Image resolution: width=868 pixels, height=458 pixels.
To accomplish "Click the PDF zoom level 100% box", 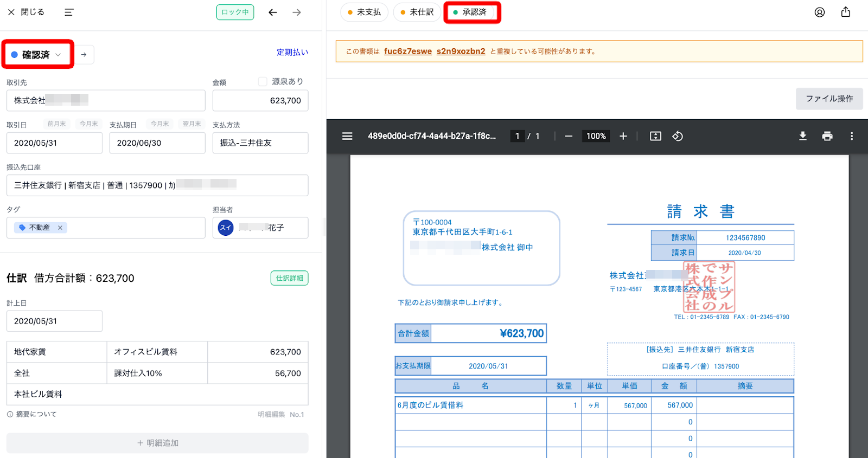I will pyautogui.click(x=596, y=136).
